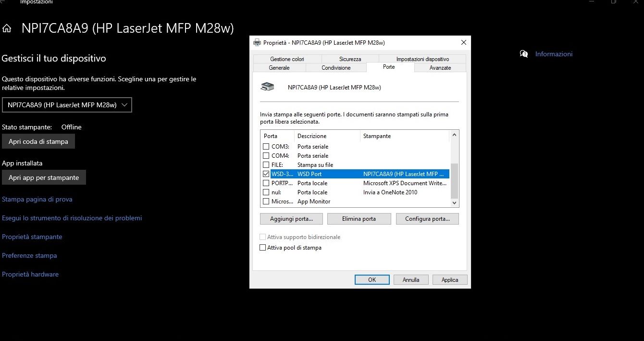
Task: Open Preferenze stampa link
Action: click(x=29, y=255)
